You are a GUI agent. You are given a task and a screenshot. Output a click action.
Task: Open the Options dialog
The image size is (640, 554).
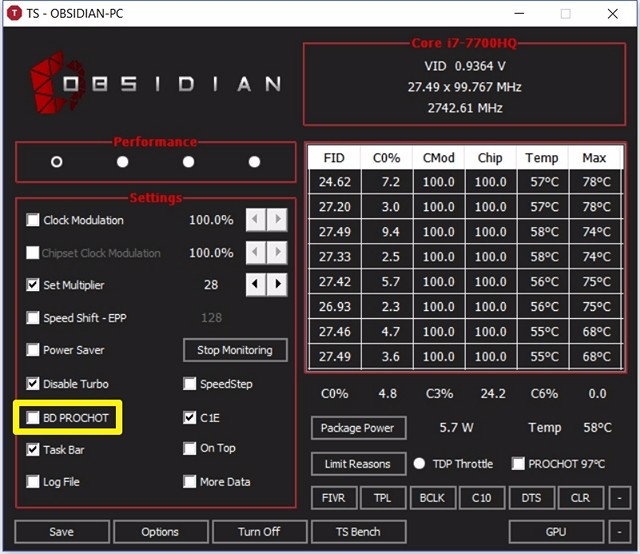coord(160,532)
